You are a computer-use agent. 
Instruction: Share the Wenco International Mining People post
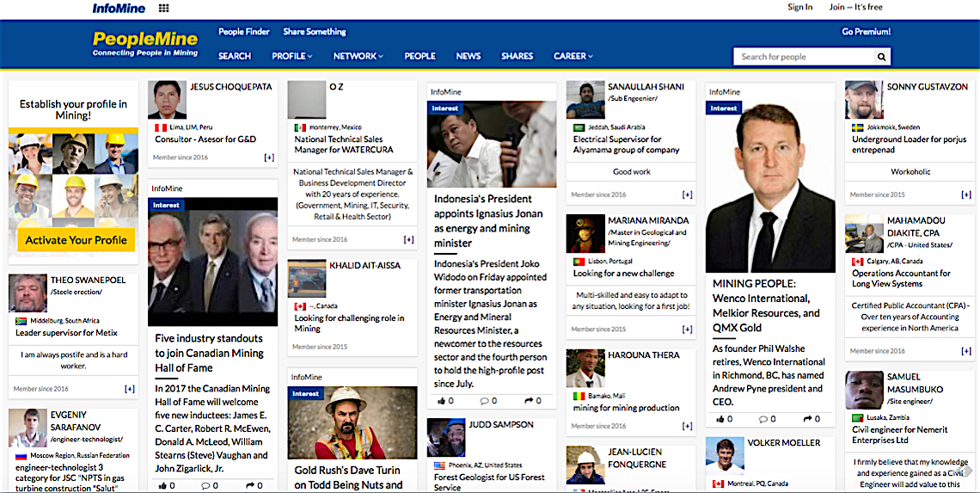(x=812, y=419)
